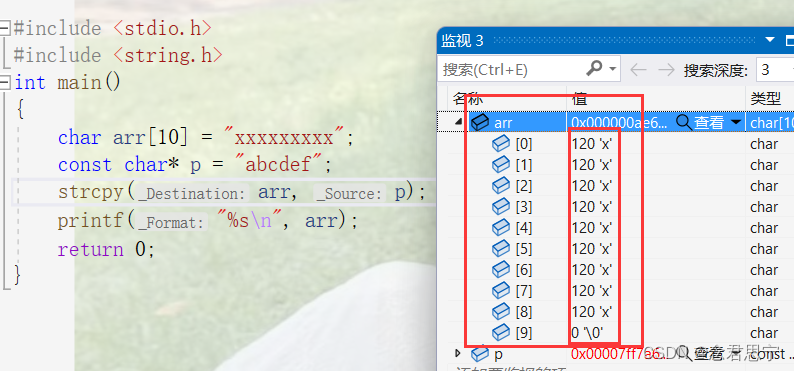Click the 查看 visualizer button on arr row
This screenshot has width=794, height=371.
click(700, 122)
